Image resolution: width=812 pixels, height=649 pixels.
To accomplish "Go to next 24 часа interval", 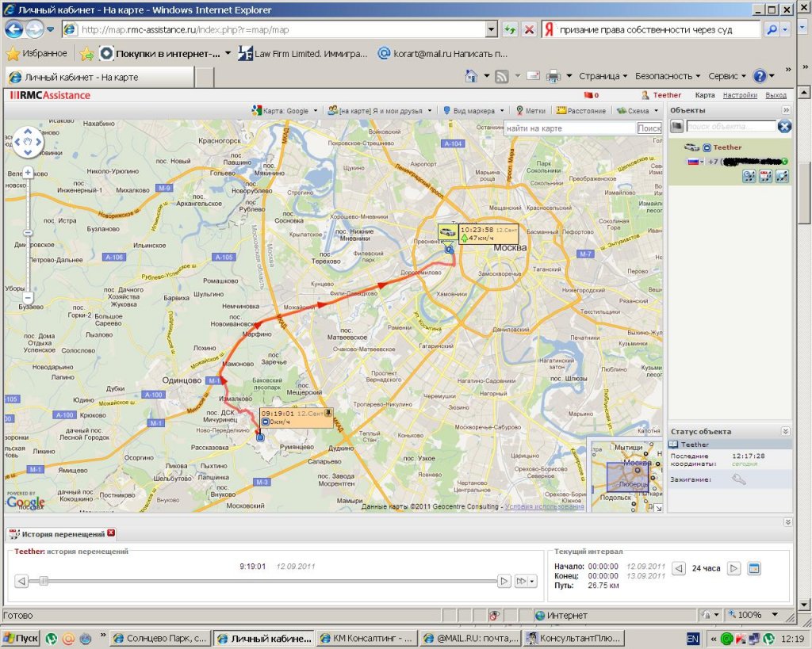I will (x=733, y=568).
